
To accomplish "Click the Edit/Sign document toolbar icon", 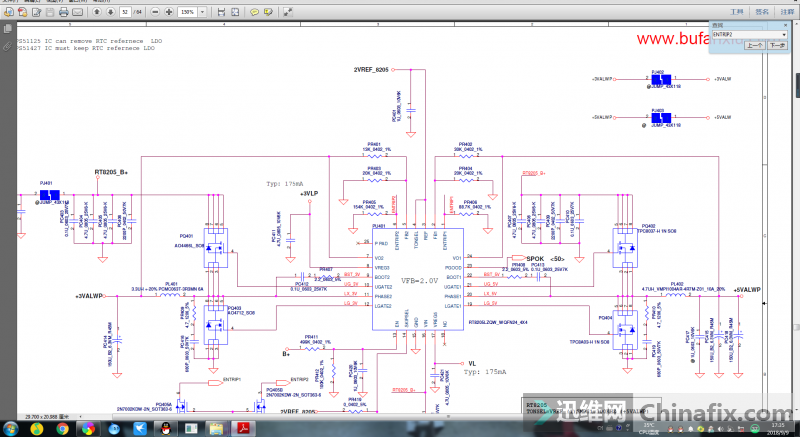I will 37,12.
